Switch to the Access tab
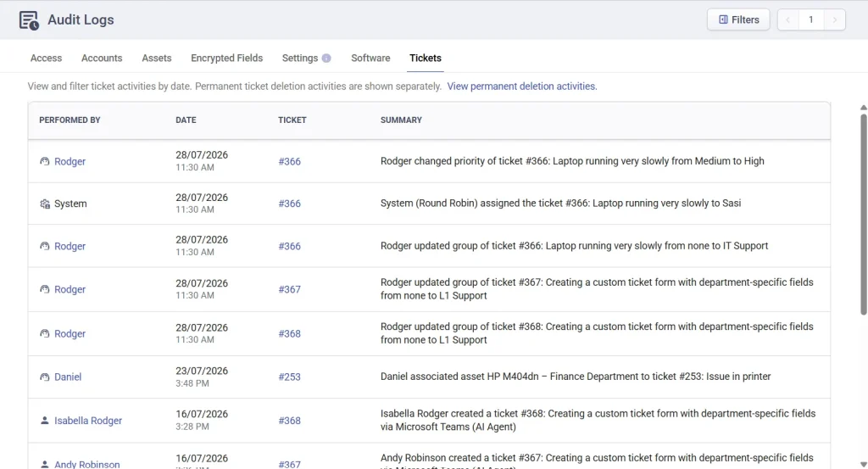This screenshot has width=868, height=469. click(46, 59)
